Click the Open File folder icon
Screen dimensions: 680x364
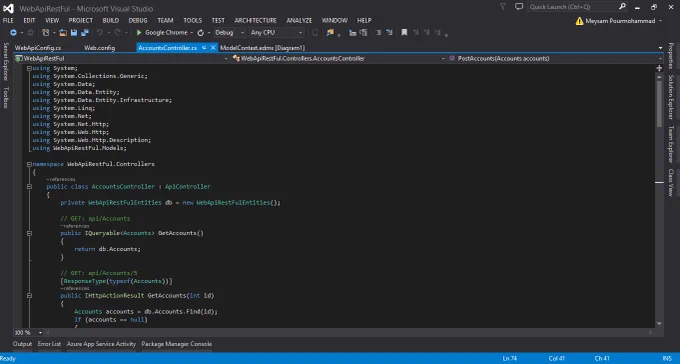click(63, 33)
